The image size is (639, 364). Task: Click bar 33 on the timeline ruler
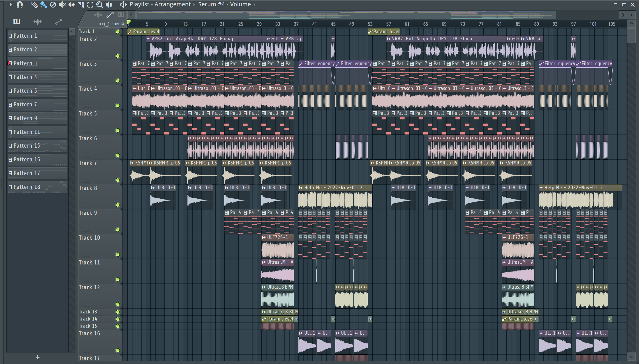(x=278, y=24)
